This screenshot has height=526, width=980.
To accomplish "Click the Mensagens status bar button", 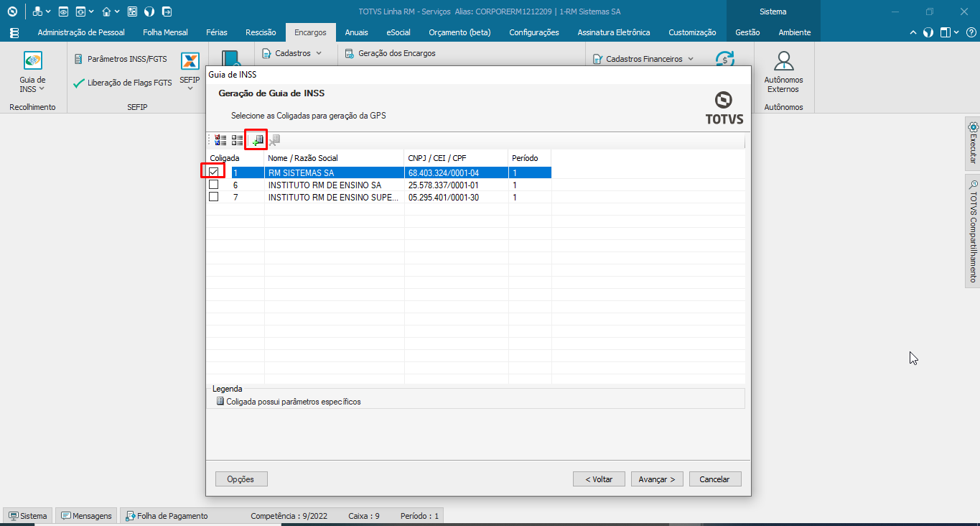I will click(x=86, y=516).
